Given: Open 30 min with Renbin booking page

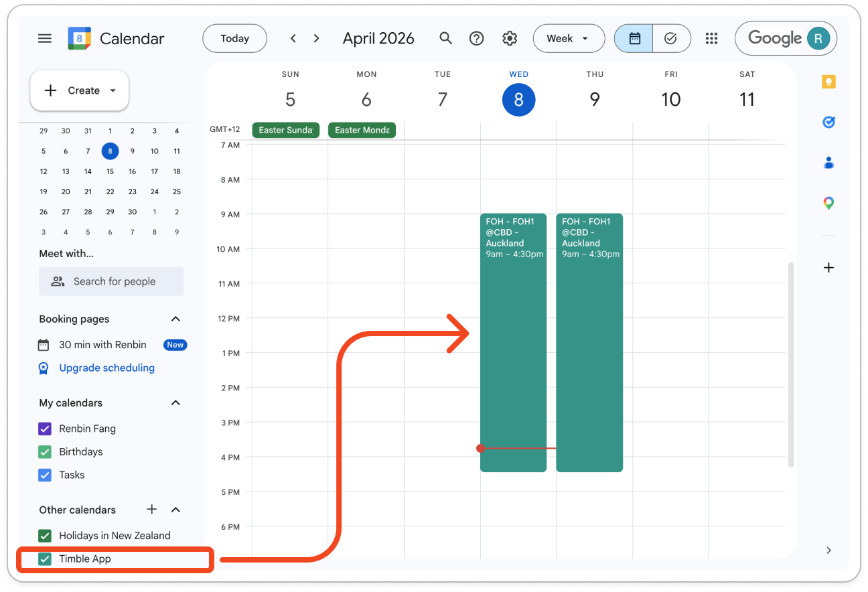Looking at the screenshot, I should (102, 345).
